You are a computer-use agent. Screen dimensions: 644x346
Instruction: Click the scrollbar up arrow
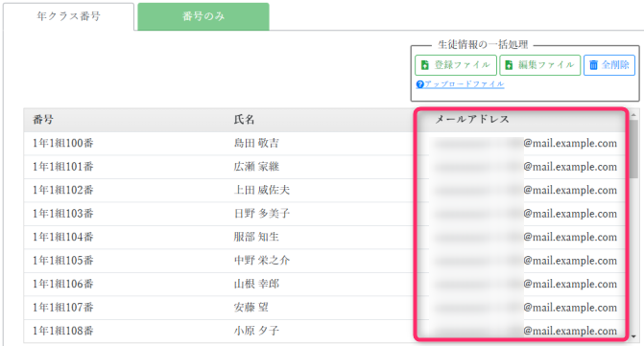(633, 115)
